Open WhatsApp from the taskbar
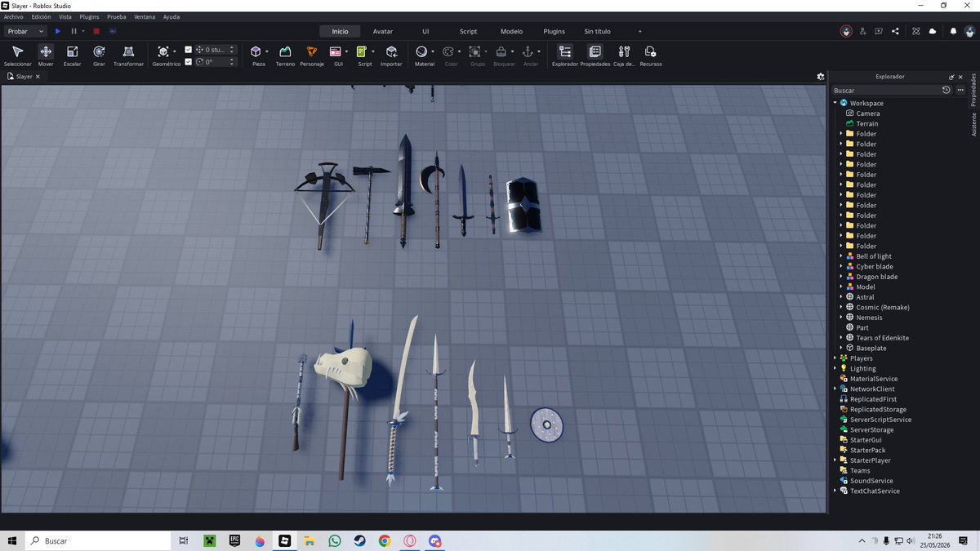The image size is (980, 551). pos(335,540)
